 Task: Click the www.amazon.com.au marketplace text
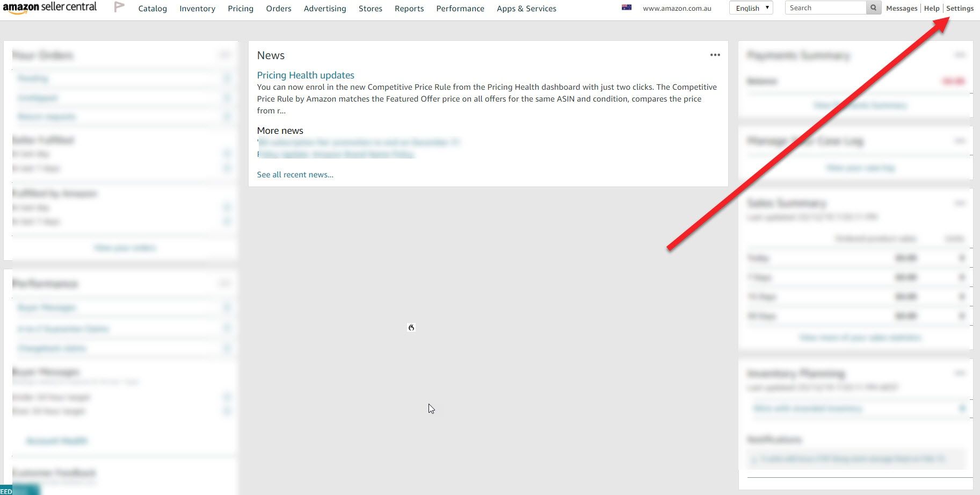[677, 8]
